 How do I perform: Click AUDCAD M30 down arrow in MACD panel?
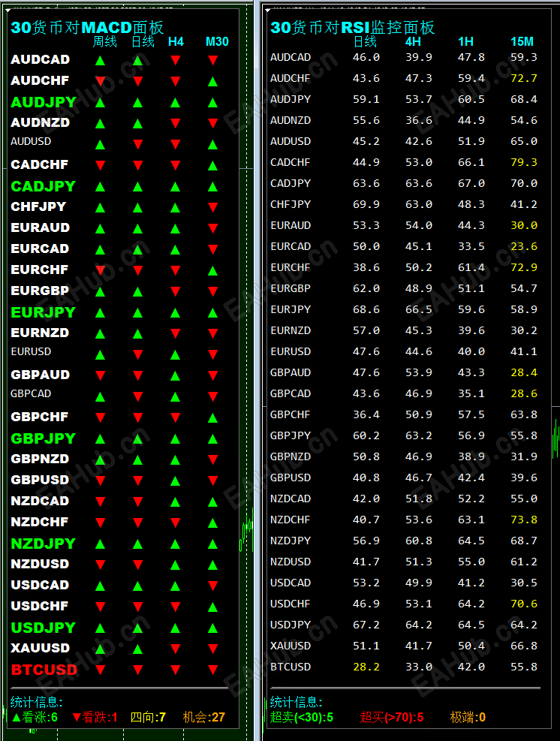tap(213, 61)
